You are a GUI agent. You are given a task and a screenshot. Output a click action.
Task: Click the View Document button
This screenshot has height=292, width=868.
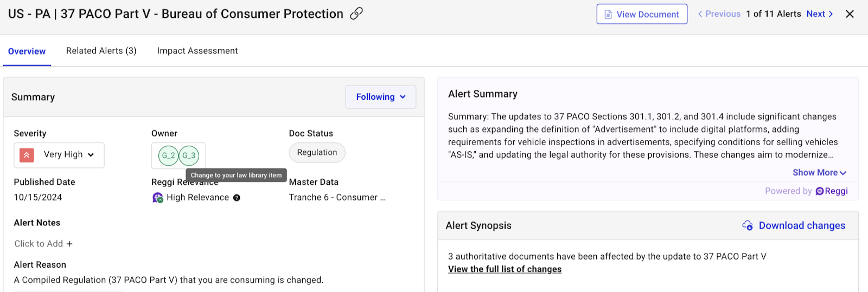click(642, 14)
